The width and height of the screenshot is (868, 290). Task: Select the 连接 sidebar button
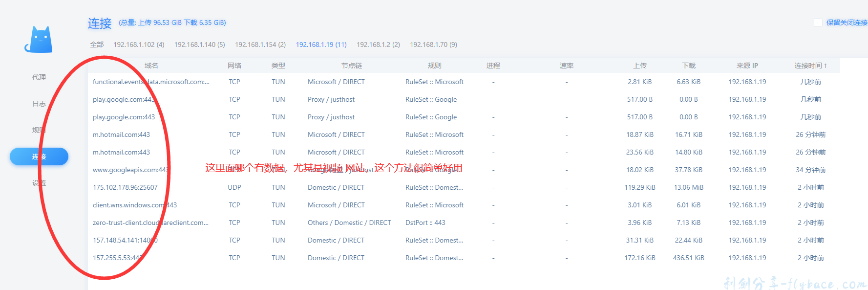pyautogui.click(x=39, y=156)
